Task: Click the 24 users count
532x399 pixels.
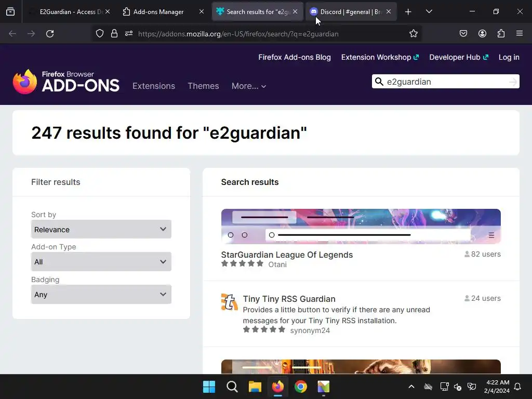Action: (483, 298)
